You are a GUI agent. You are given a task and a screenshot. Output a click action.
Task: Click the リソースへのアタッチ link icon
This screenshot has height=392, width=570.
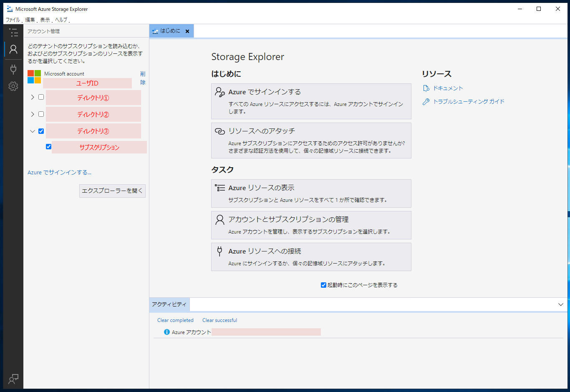click(x=220, y=131)
